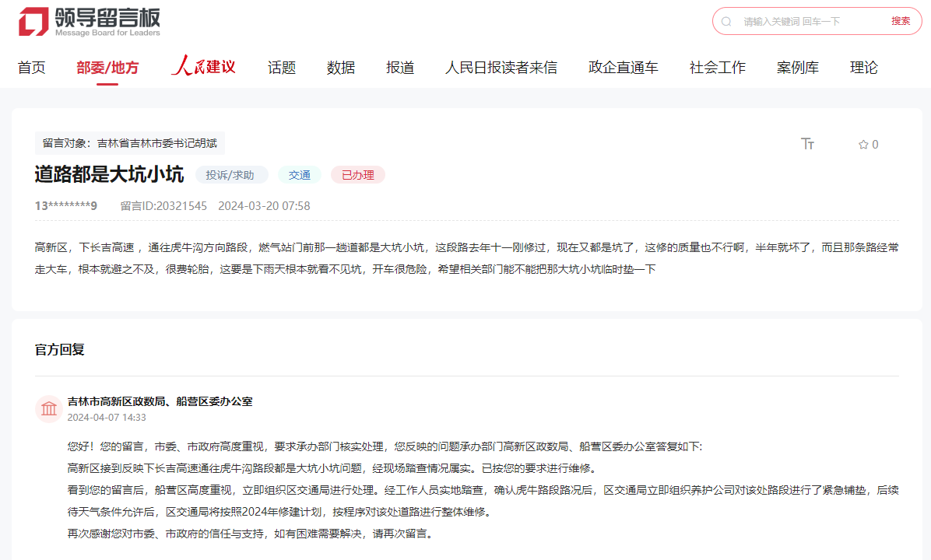Open the 话题 topics menu

[x=282, y=68]
